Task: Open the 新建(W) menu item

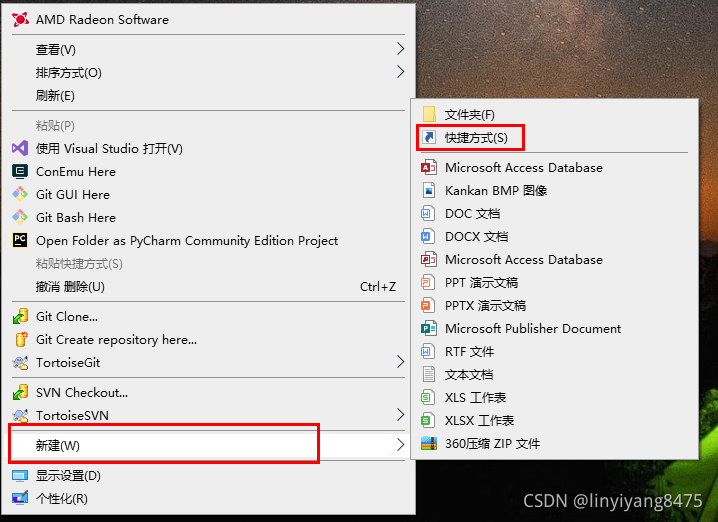Action: (208, 445)
